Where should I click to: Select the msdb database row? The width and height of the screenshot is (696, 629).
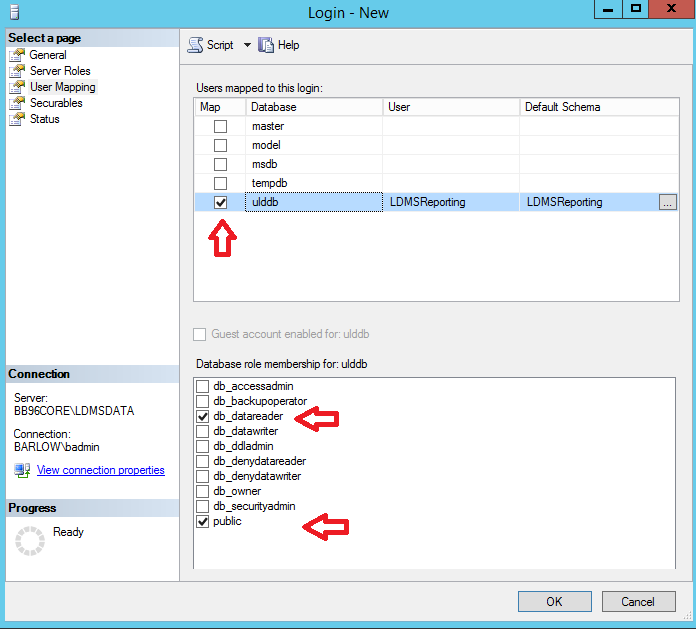pyautogui.click(x=267, y=164)
